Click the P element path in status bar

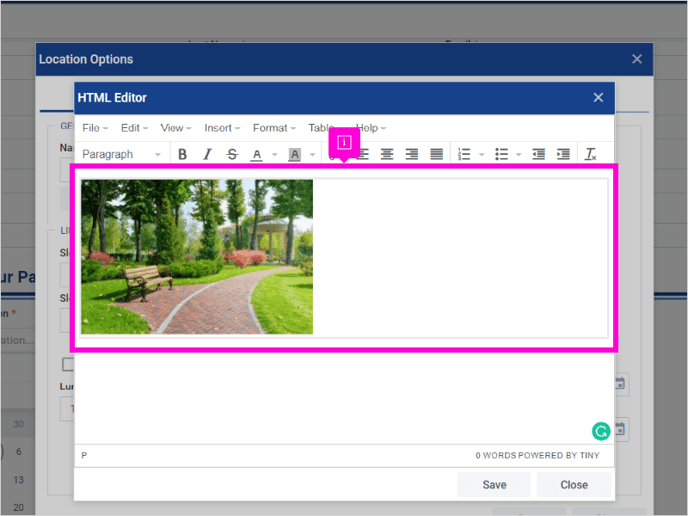click(x=84, y=455)
